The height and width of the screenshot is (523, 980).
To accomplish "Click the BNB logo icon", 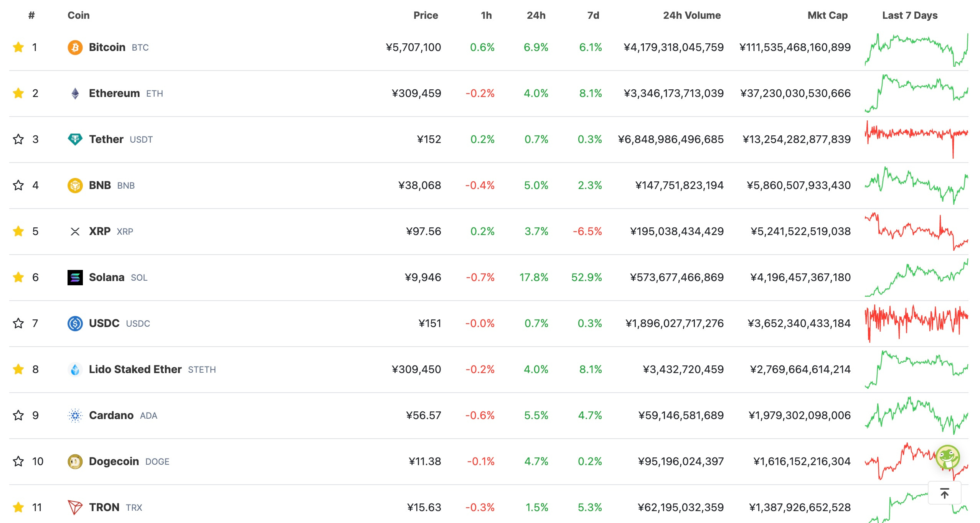I will 75,186.
